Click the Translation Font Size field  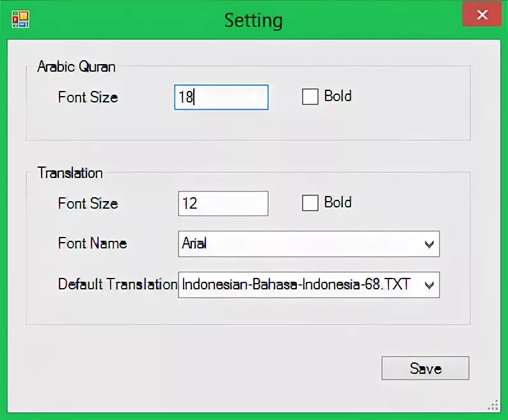pos(223,204)
